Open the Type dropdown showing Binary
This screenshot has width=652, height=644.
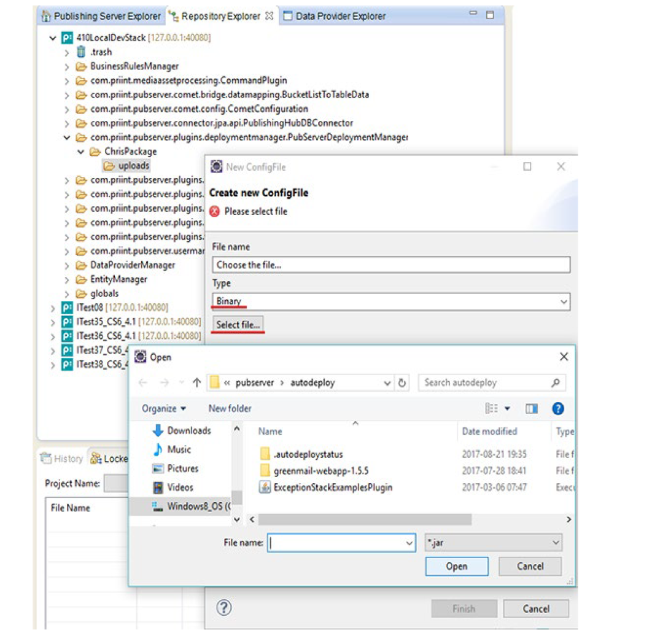[391, 301]
